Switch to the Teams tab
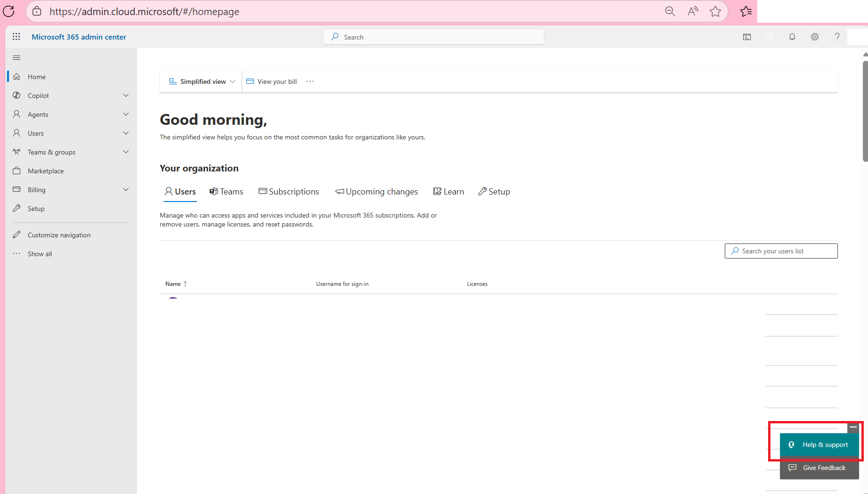This screenshot has width=868, height=494. 226,192
